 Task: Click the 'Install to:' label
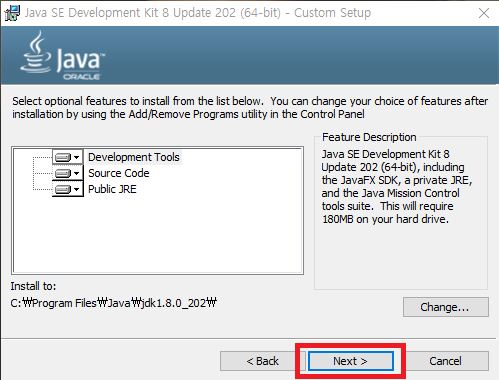pos(33,286)
